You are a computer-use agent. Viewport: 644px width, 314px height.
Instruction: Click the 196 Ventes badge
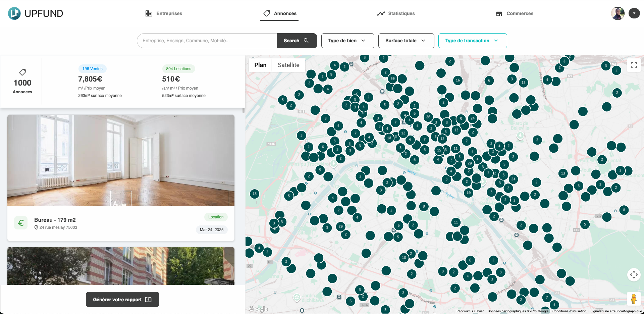(x=93, y=69)
